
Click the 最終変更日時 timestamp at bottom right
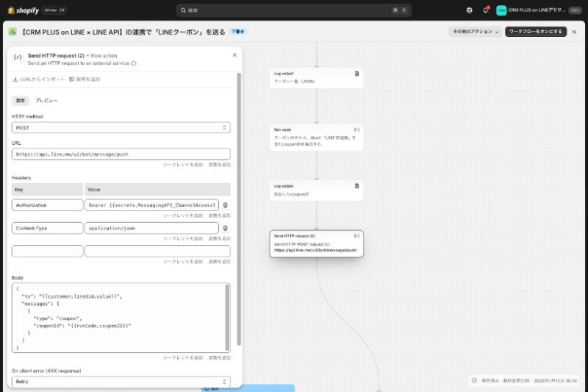click(539, 381)
